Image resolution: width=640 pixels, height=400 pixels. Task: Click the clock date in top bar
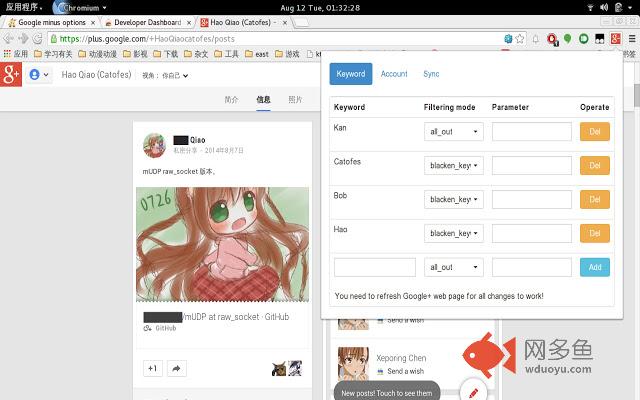[320, 7]
